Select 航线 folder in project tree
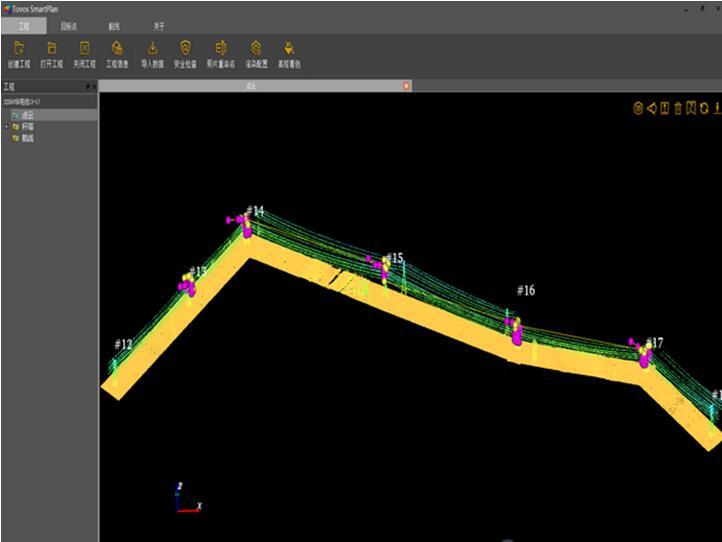This screenshot has height=542, width=722. (x=27, y=138)
